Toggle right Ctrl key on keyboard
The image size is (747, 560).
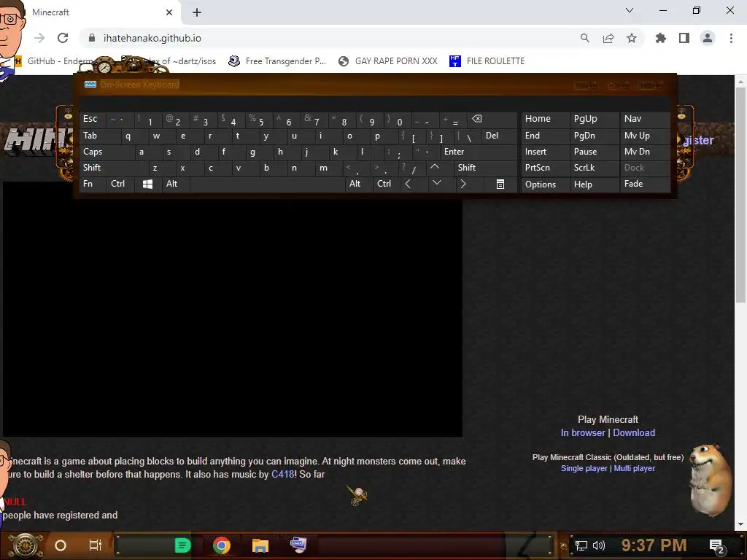387,184
